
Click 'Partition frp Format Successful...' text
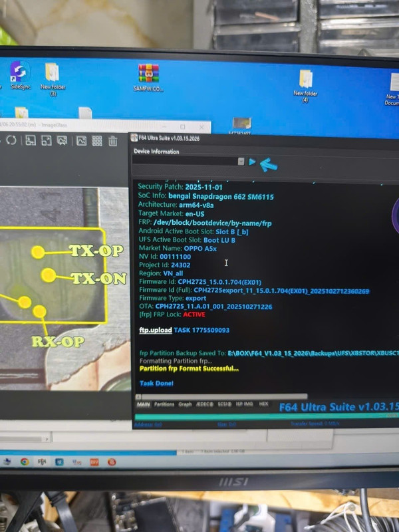click(189, 368)
